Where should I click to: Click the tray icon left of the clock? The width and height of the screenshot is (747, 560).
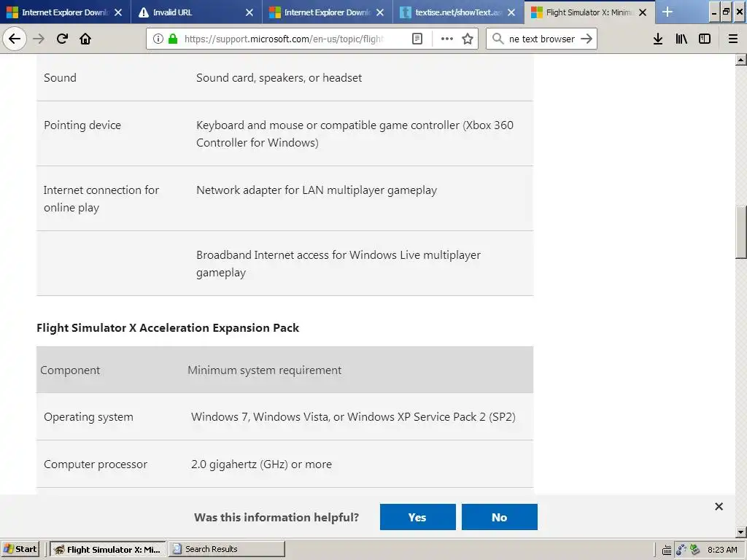coord(695,550)
